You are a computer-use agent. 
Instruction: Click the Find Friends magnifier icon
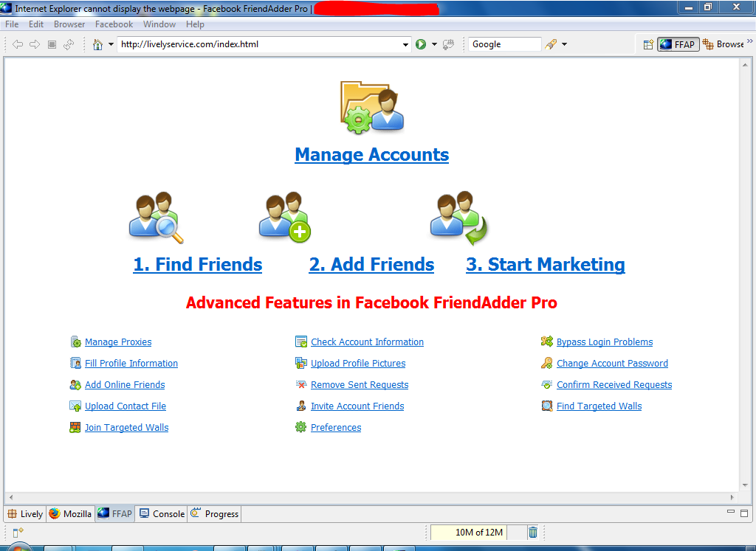click(157, 217)
